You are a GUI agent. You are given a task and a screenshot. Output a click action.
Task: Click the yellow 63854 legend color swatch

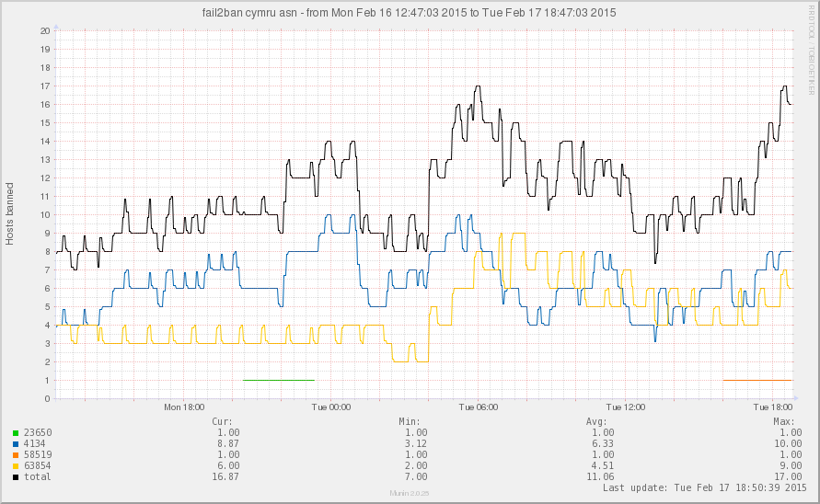click(15, 465)
